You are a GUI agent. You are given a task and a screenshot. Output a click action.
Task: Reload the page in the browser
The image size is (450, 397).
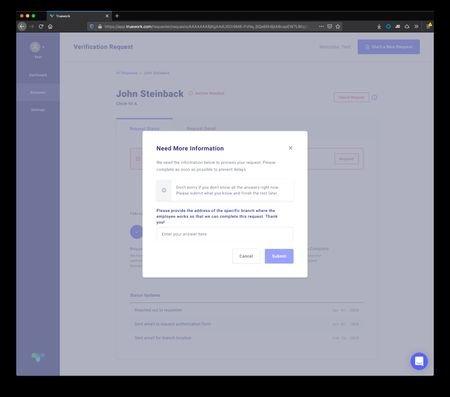pyautogui.click(x=41, y=26)
